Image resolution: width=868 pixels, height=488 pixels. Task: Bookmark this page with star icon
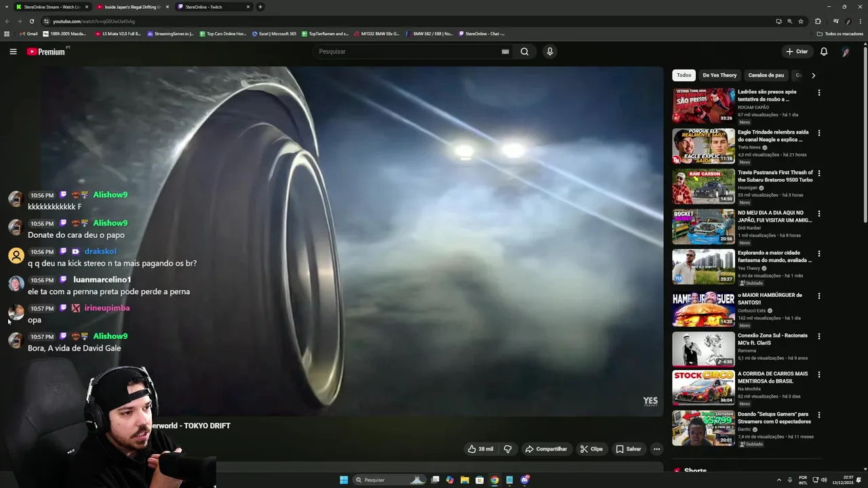pyautogui.click(x=801, y=21)
